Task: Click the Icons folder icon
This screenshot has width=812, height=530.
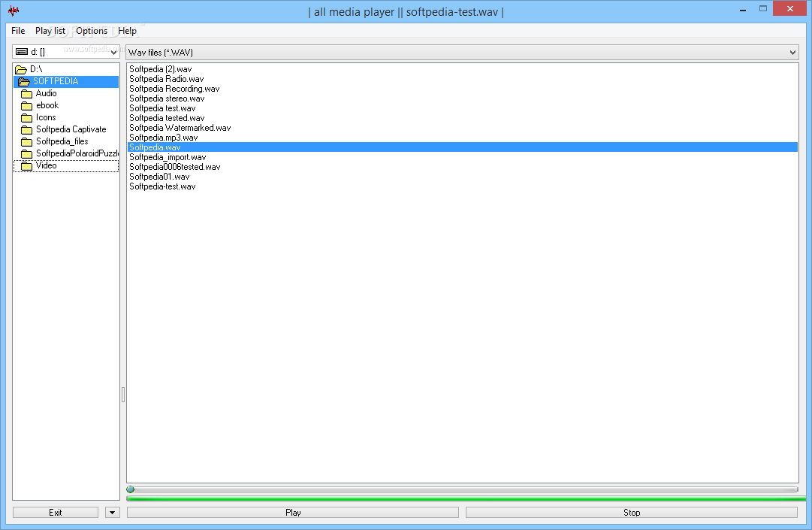Action: point(26,117)
